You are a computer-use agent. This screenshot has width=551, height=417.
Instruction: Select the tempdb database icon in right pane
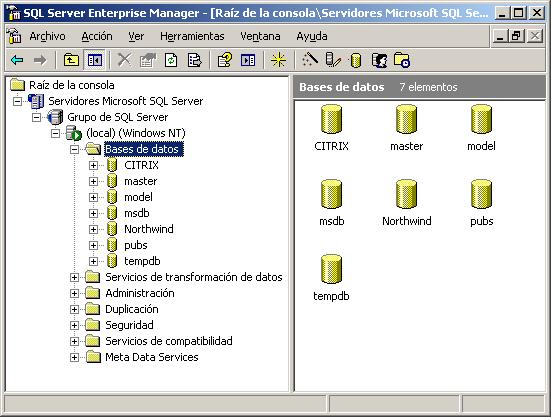[x=331, y=269]
